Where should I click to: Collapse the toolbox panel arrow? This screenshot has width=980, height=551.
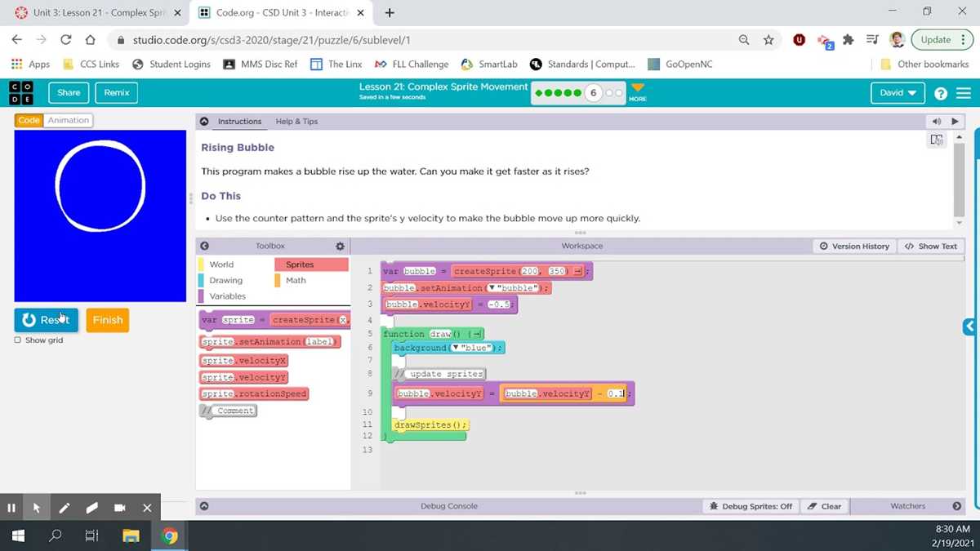click(x=204, y=246)
